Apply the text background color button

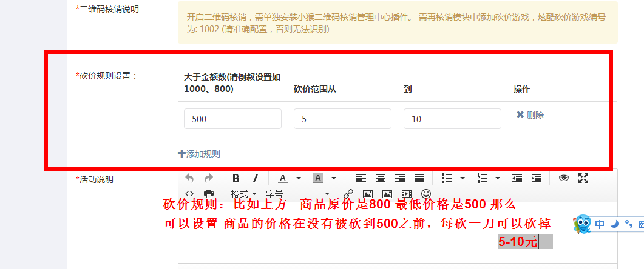click(318, 178)
